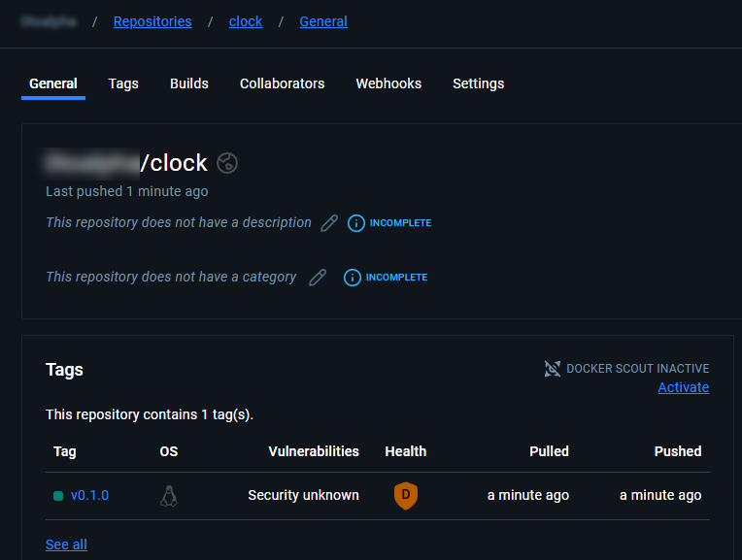The height and width of the screenshot is (560, 742).
Task: Click the public visibility globe icon
Action: tap(227, 163)
